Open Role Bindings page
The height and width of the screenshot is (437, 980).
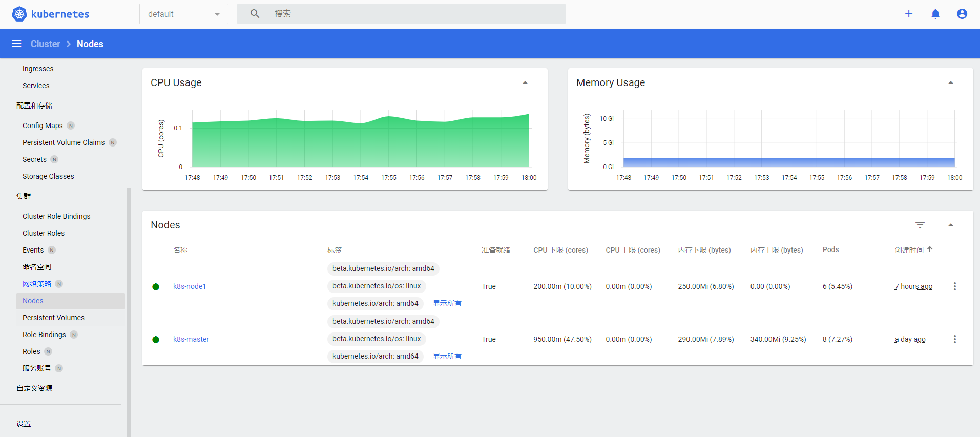point(44,335)
